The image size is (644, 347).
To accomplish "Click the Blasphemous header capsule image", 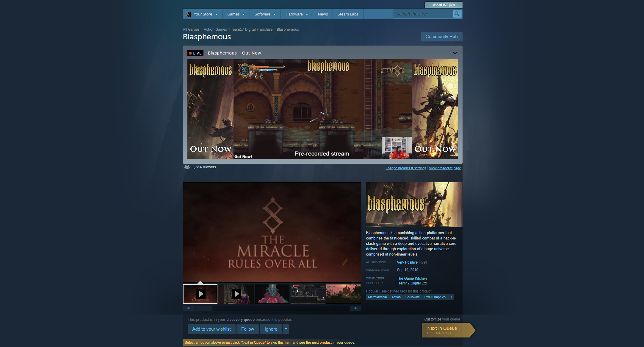I will point(414,205).
